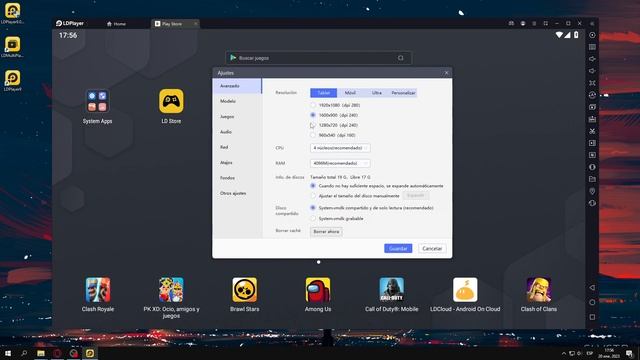Switch resolution mode to Personalizar
Viewport: 640px width, 360px height.
403,93
